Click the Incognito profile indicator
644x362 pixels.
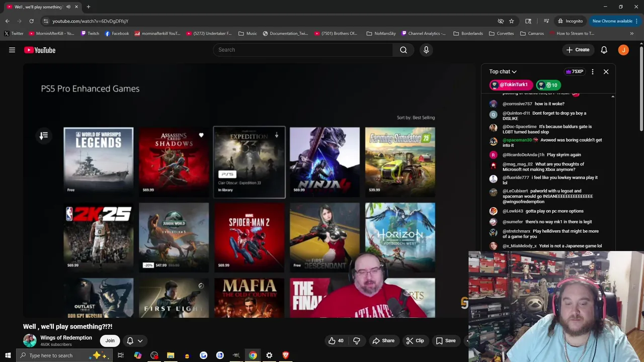click(x=570, y=21)
